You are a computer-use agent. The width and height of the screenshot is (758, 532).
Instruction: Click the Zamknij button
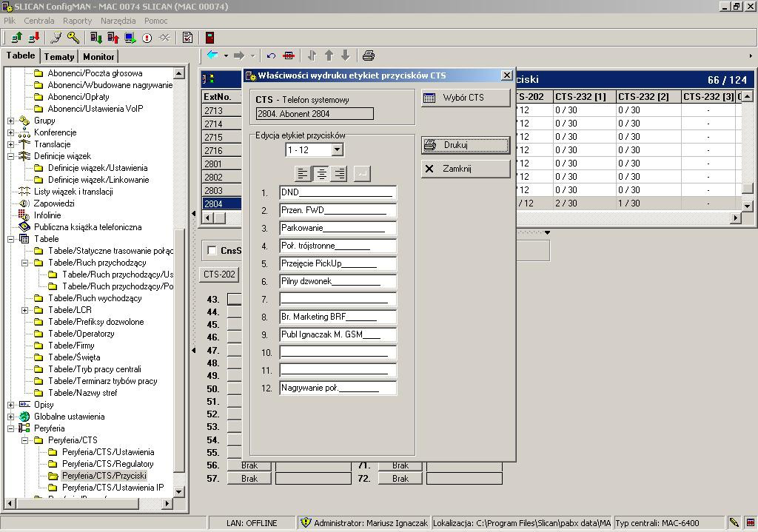(466, 169)
